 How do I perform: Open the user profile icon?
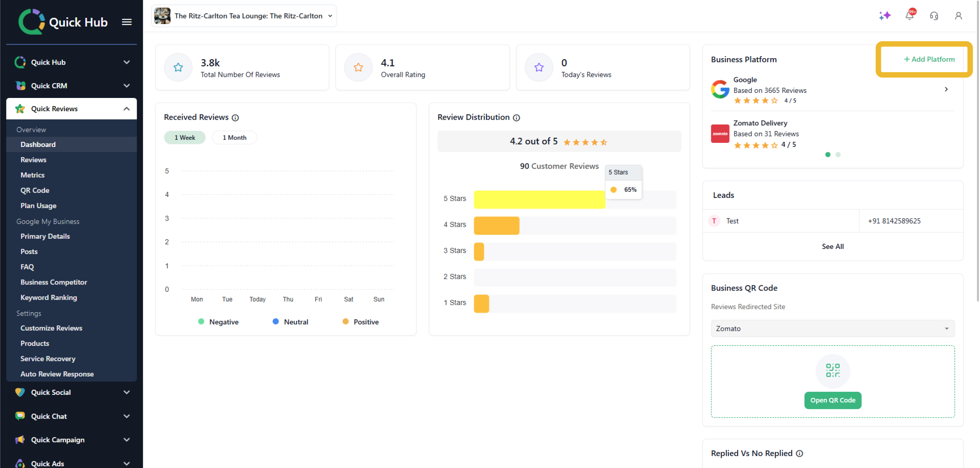pos(958,16)
